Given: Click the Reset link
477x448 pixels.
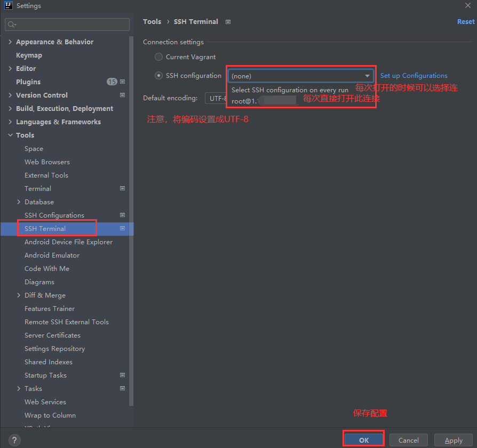Looking at the screenshot, I should click(x=466, y=21).
